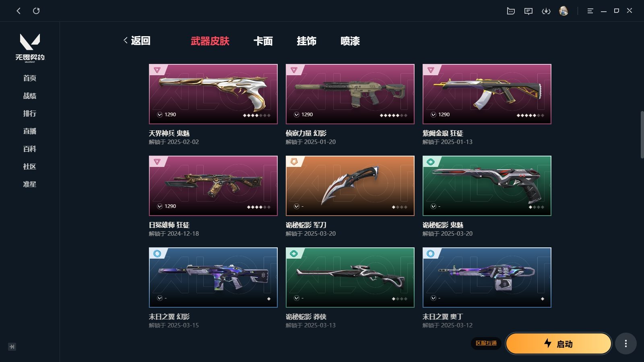
Task: Go back with the 返回 chevron
Action: (136, 41)
